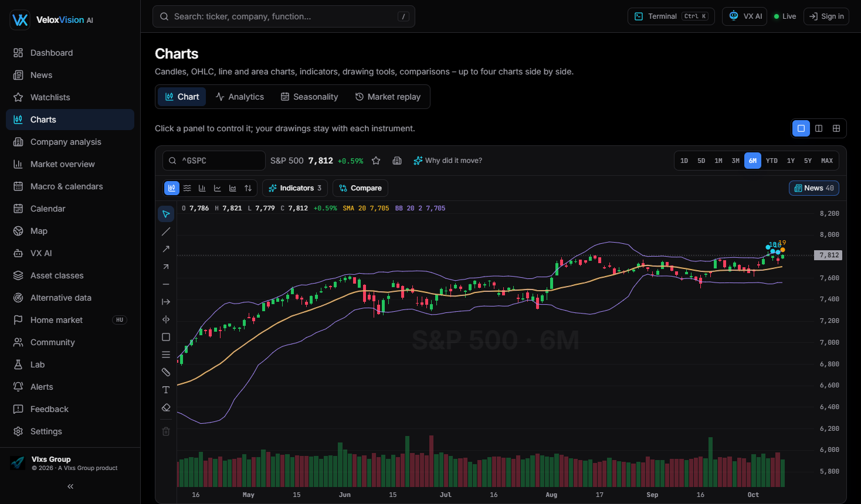This screenshot has height=504, width=861.
Task: Switch to line chart type
Action: click(x=218, y=188)
